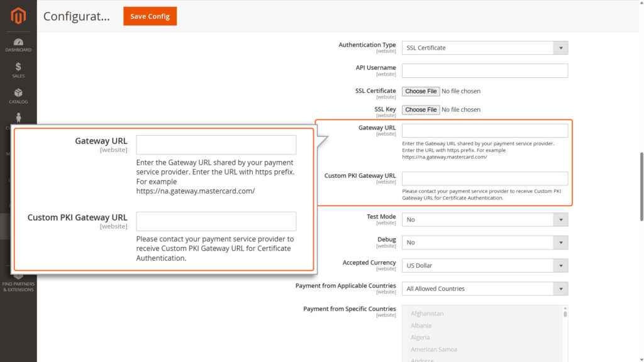The height and width of the screenshot is (362, 644).
Task: Open the Debug dropdown
Action: (484, 242)
